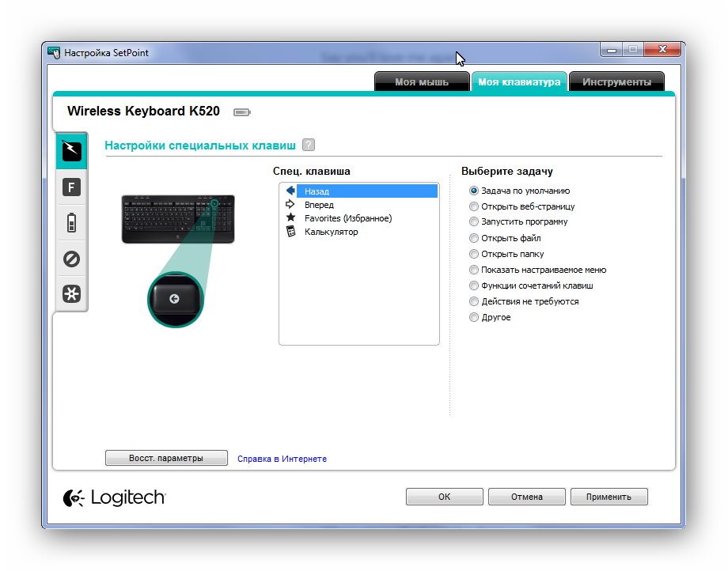Close the SetPoint window

[662, 49]
